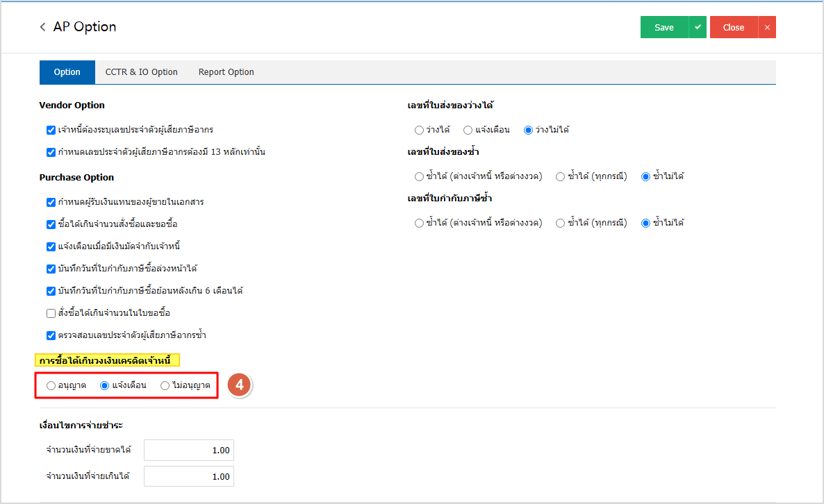Image resolution: width=824 pixels, height=504 pixels.
Task: Select ซ้ำได้ (ต่างเจ้าหนี้ หรือต่างงวด) under เลขที่ใบกำกับภาษีซ้ำ
Action: [419, 223]
